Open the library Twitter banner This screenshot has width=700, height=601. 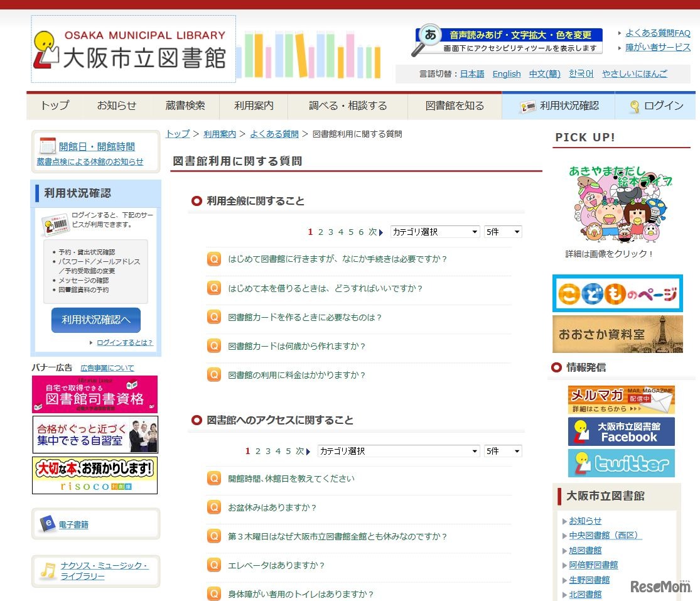[621, 463]
